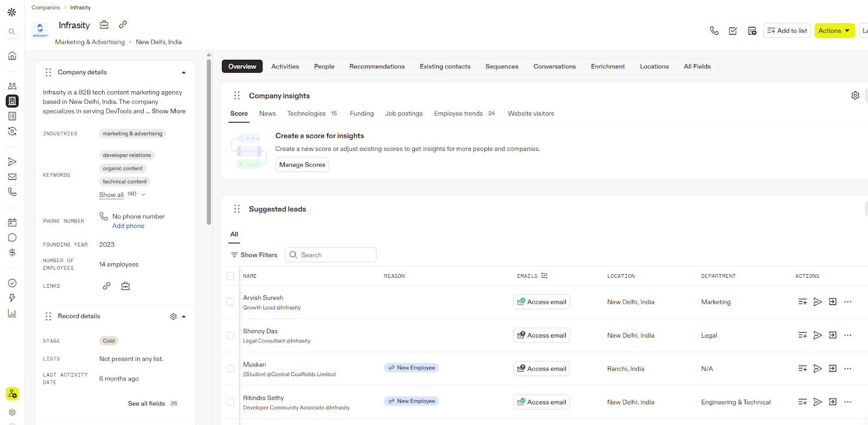Select the Shenoy Das row checkbox
The image size is (868, 425).
[x=230, y=335]
